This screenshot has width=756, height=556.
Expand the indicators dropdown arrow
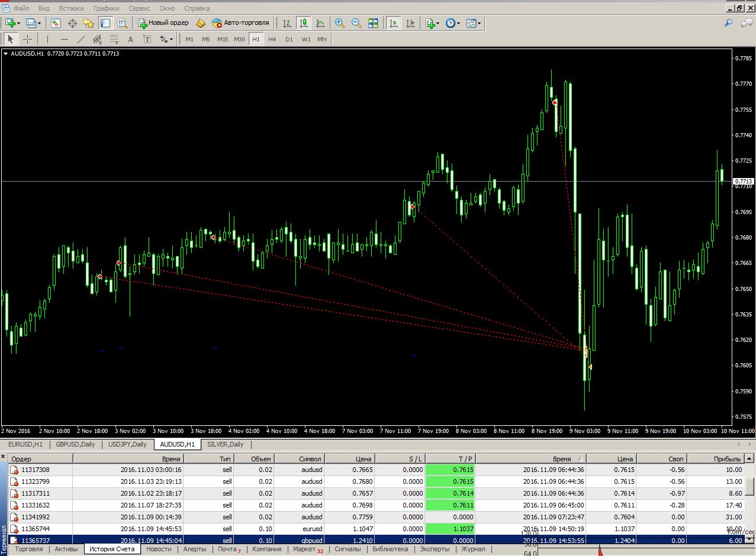click(438, 24)
